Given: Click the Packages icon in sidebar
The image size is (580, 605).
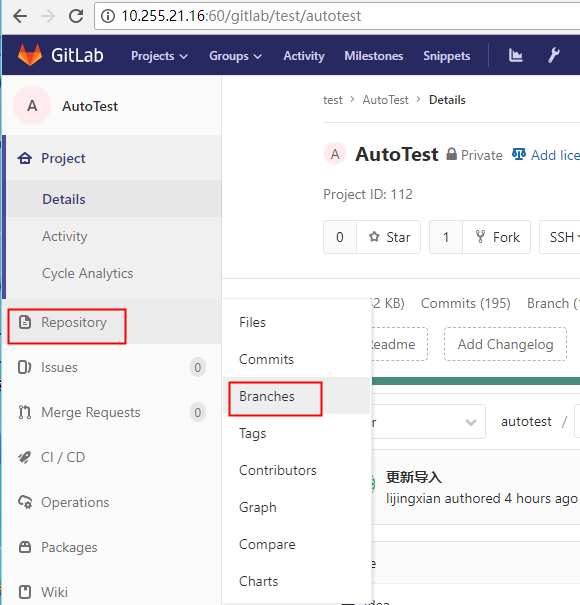Looking at the screenshot, I should [25, 547].
